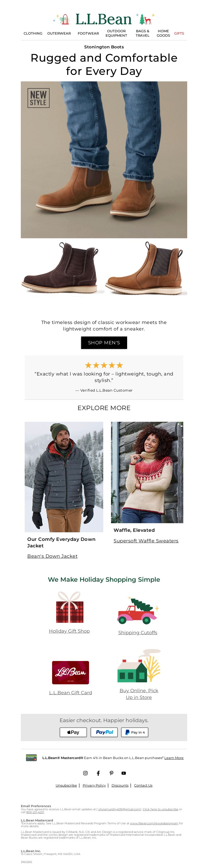
Task: Open the Gifts menu item
Action: [179, 33]
